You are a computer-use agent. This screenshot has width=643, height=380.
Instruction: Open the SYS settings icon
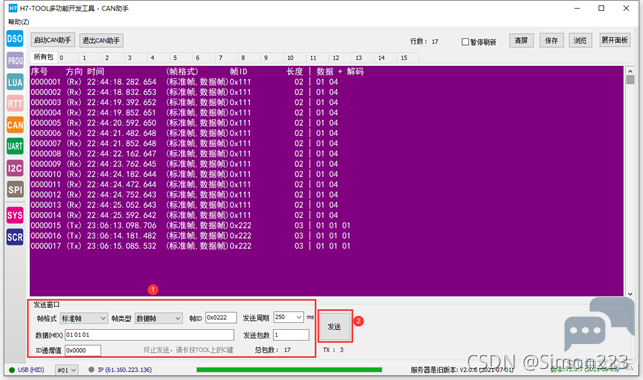point(15,215)
